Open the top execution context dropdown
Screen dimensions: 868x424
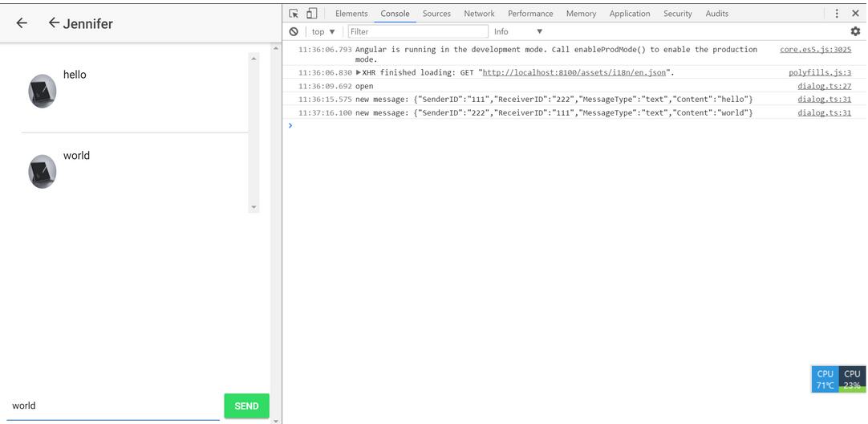[x=323, y=31]
